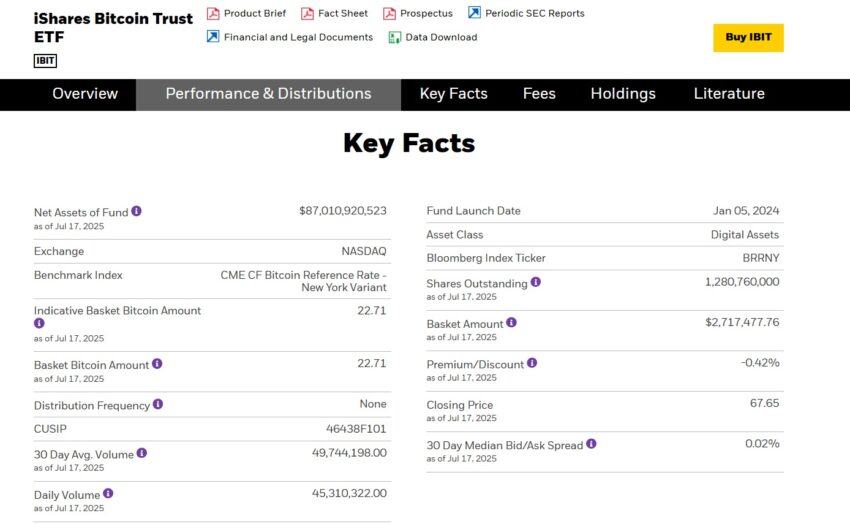Click the iShares Bitcoin Trust ETF title
Viewport: 850px width, 524px height.
coord(113,28)
